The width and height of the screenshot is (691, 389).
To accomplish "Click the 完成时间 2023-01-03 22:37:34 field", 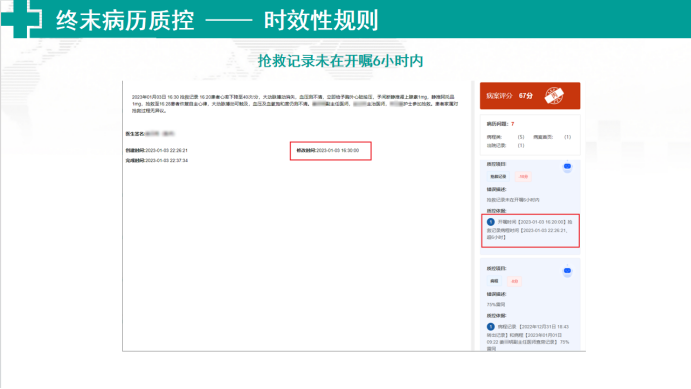I will point(156,161).
